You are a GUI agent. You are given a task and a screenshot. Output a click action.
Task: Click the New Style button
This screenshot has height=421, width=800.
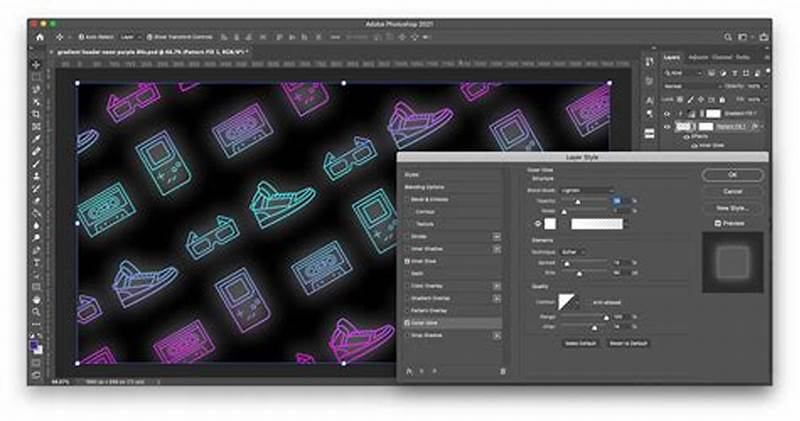pyautogui.click(x=733, y=208)
